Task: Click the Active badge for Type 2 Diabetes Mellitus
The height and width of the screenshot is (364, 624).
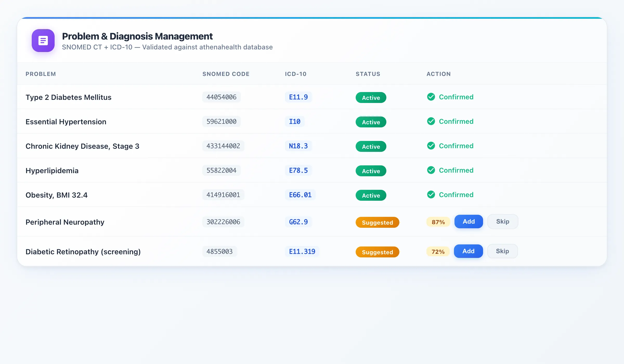Action: [x=371, y=97]
